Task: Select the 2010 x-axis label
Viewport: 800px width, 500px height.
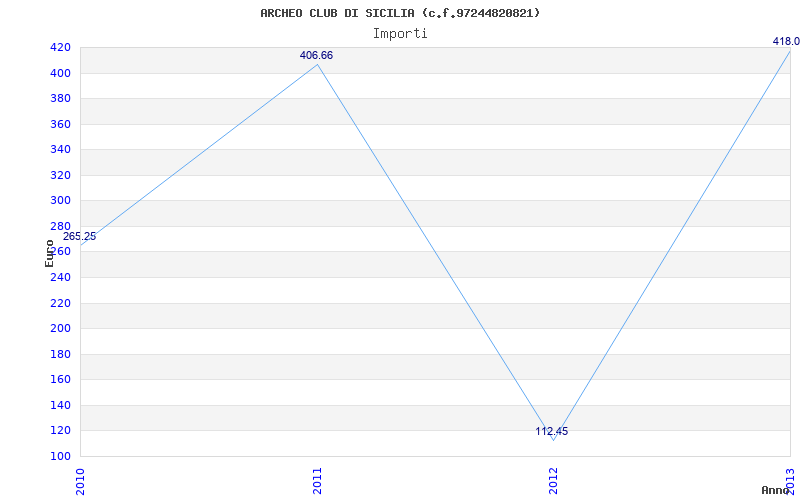Action: [x=81, y=480]
